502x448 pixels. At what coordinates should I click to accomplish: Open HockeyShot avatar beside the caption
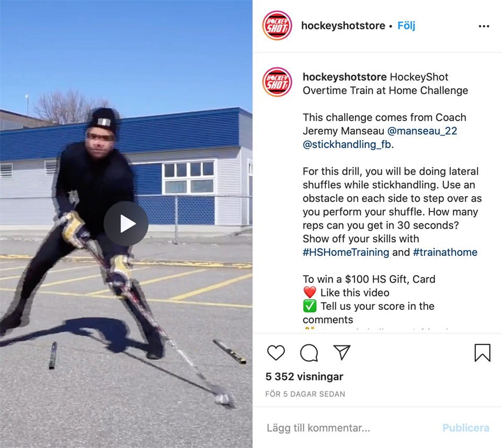coord(277,82)
